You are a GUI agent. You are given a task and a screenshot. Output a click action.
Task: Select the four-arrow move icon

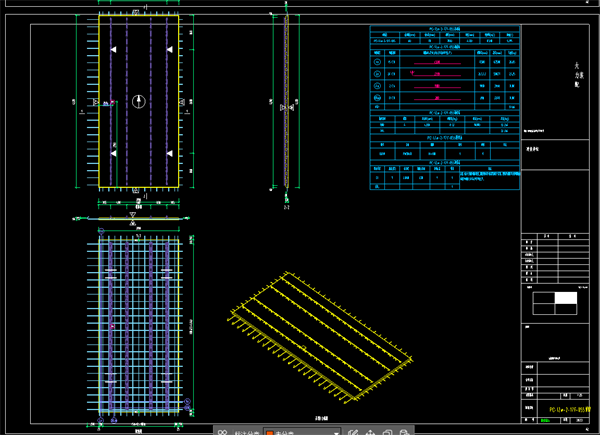[x=370, y=432]
